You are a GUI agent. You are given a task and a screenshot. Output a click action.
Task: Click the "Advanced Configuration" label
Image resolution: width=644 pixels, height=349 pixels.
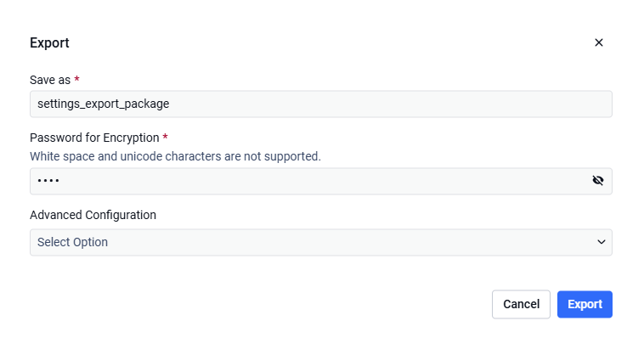coord(93,215)
